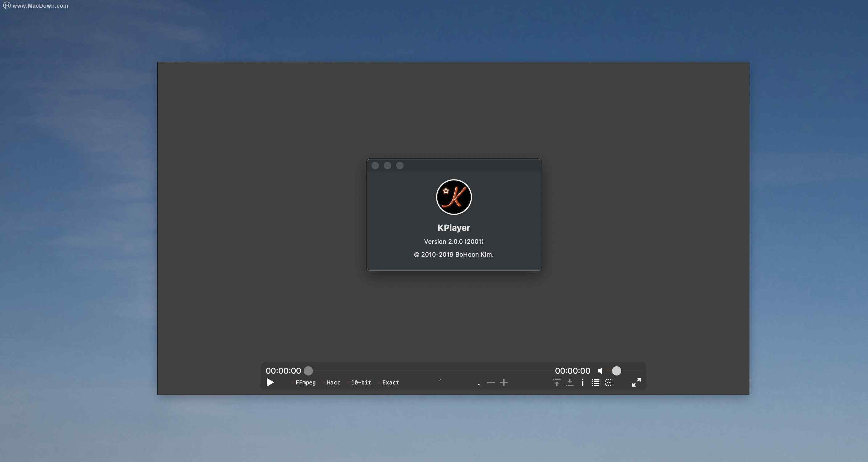Click the downward arrow bar icon
The image size is (868, 462).
570,382
